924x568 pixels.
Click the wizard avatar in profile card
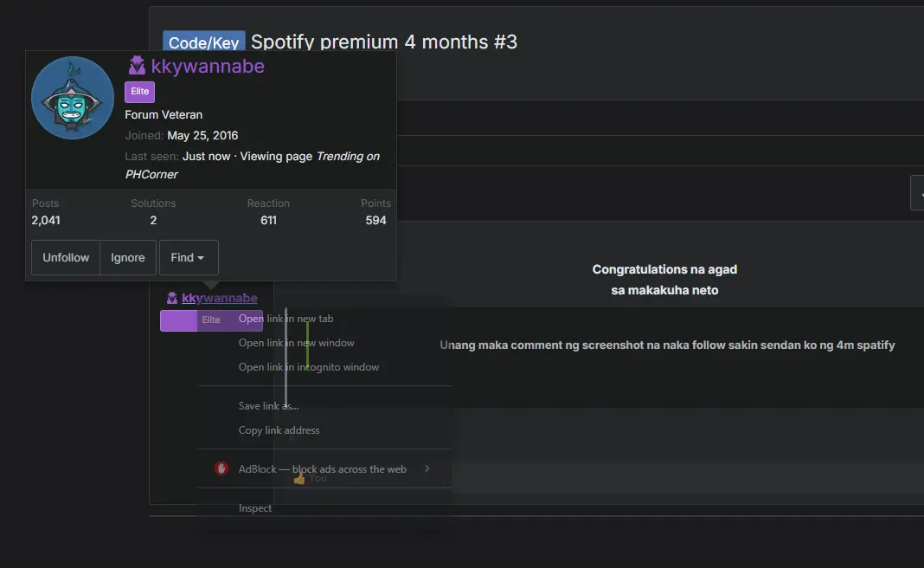point(73,98)
